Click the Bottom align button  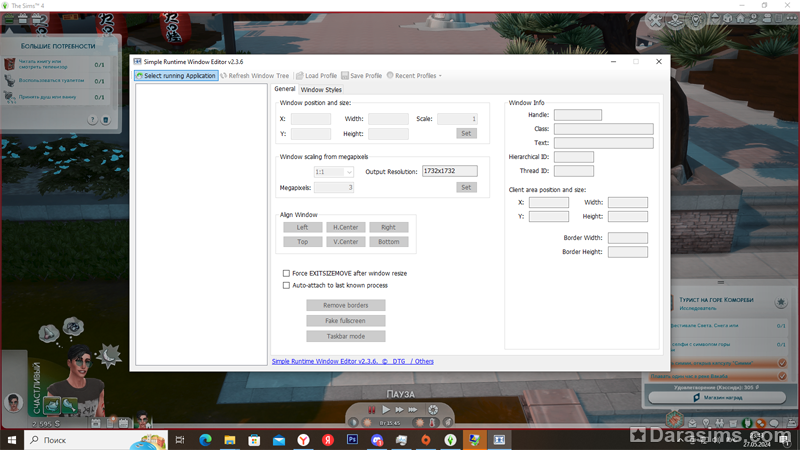coord(388,241)
